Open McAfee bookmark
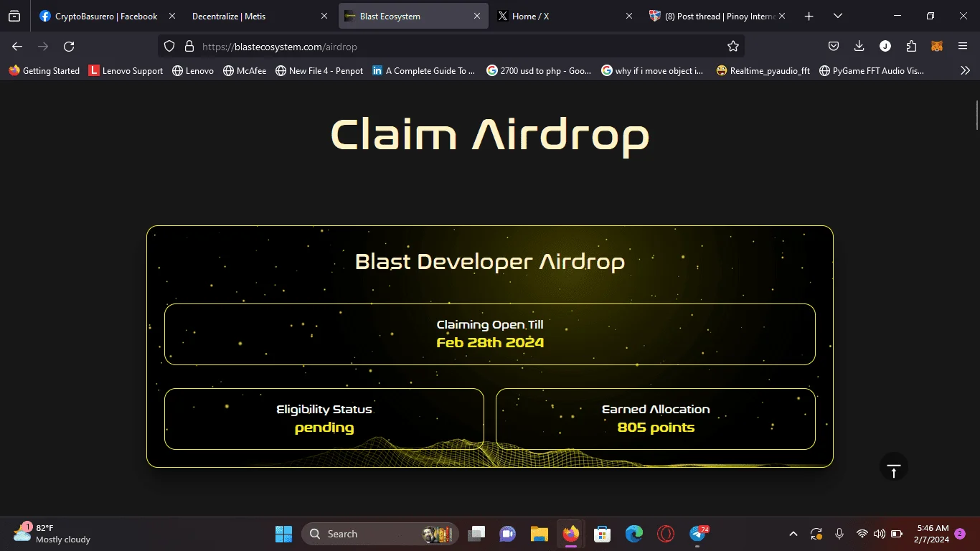 click(x=244, y=70)
